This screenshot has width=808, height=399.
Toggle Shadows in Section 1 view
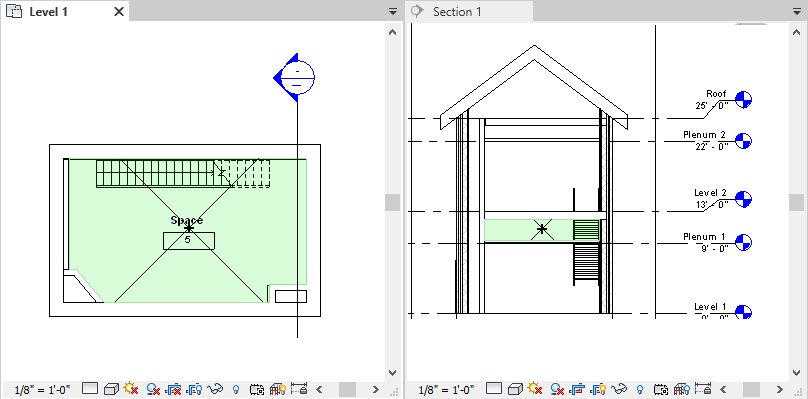coord(557,388)
